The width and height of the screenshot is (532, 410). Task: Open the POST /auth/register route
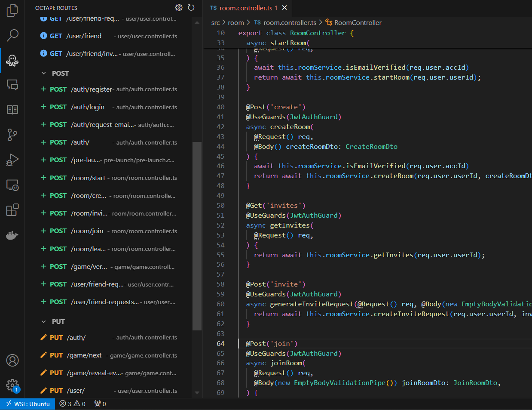pos(108,89)
